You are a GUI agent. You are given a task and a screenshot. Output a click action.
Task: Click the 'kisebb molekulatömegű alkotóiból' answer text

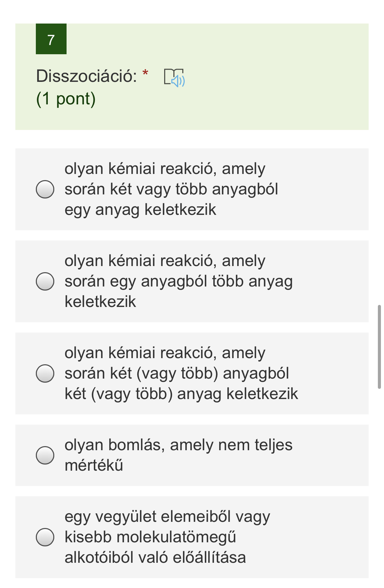point(150,537)
